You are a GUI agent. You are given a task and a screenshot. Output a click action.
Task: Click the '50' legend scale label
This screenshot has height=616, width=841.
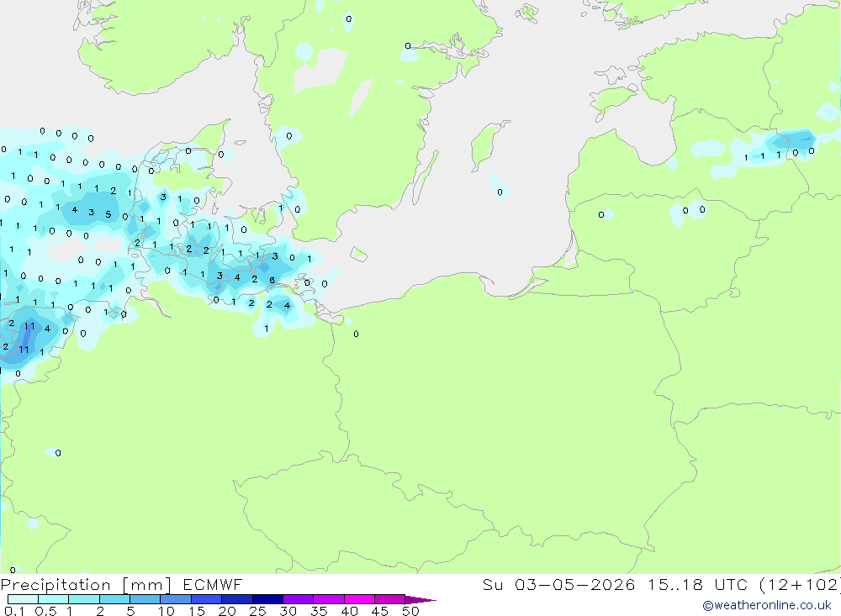click(x=411, y=611)
